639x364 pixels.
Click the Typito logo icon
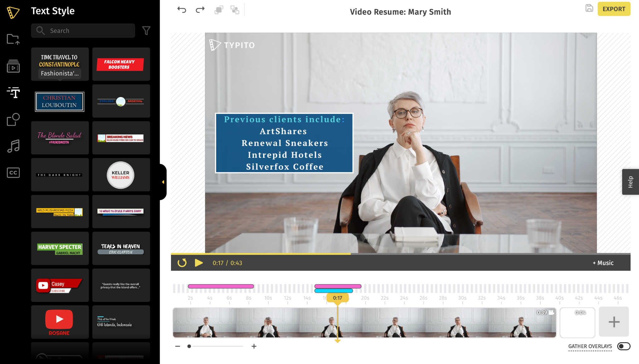coord(13,12)
